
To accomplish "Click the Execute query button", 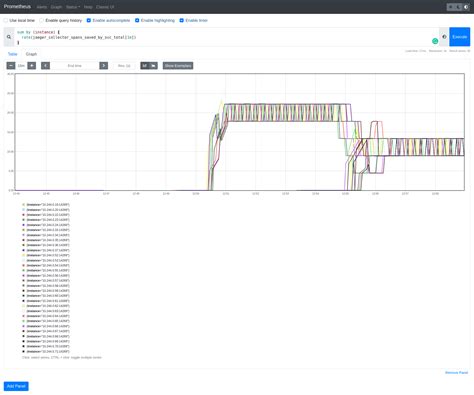I will pyautogui.click(x=459, y=37).
